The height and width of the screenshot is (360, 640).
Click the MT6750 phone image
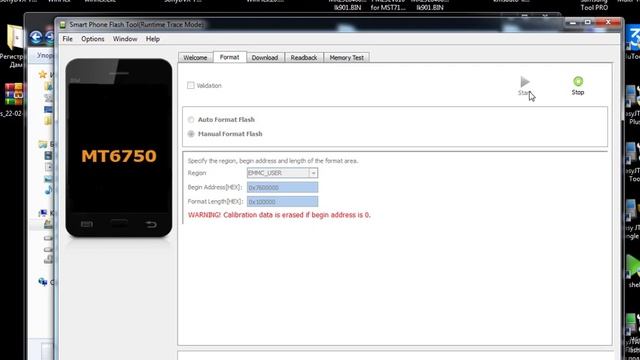click(x=118, y=148)
